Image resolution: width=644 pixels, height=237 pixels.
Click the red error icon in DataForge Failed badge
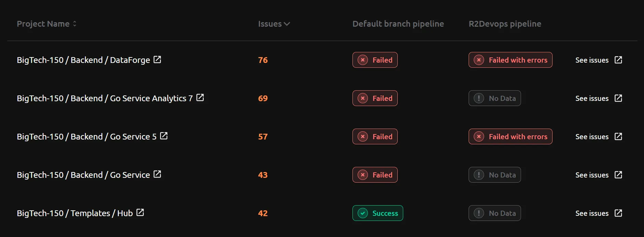coord(363,60)
